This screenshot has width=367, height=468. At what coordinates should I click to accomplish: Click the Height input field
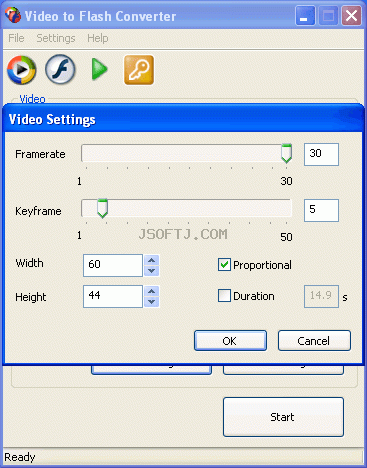pos(113,296)
